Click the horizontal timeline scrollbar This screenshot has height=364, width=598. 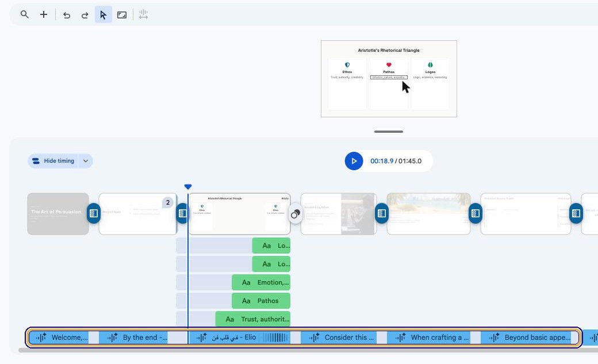point(308,350)
